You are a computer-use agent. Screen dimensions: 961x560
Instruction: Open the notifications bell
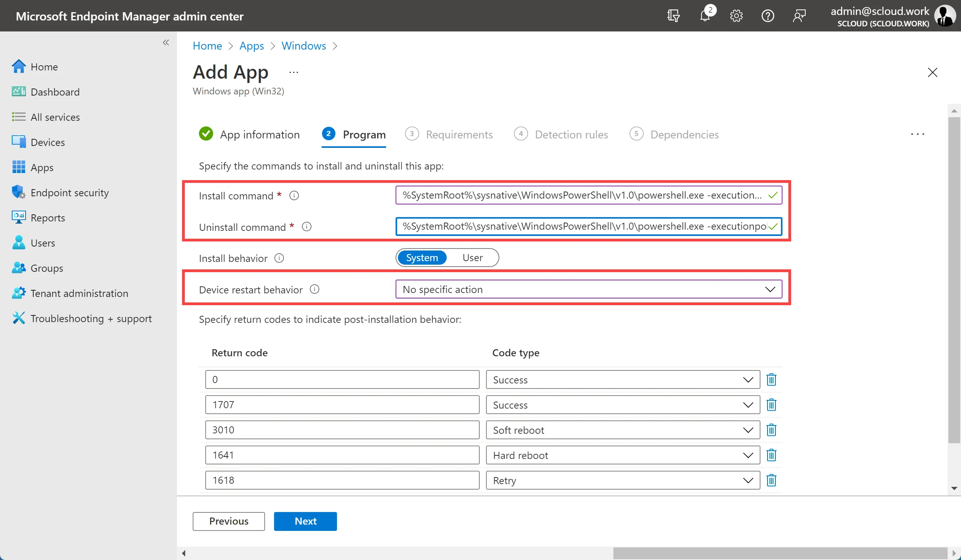705,16
